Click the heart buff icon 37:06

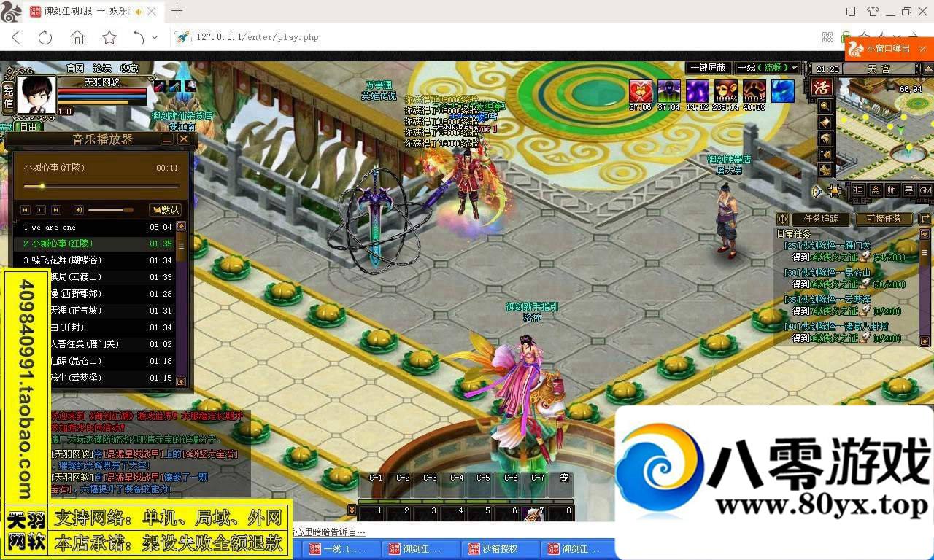coord(640,90)
